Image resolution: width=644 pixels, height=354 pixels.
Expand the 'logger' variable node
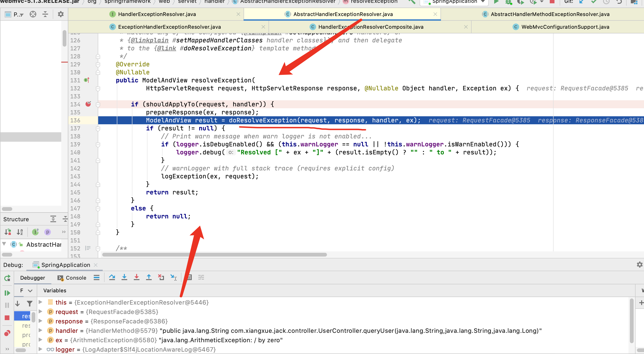[x=41, y=349]
